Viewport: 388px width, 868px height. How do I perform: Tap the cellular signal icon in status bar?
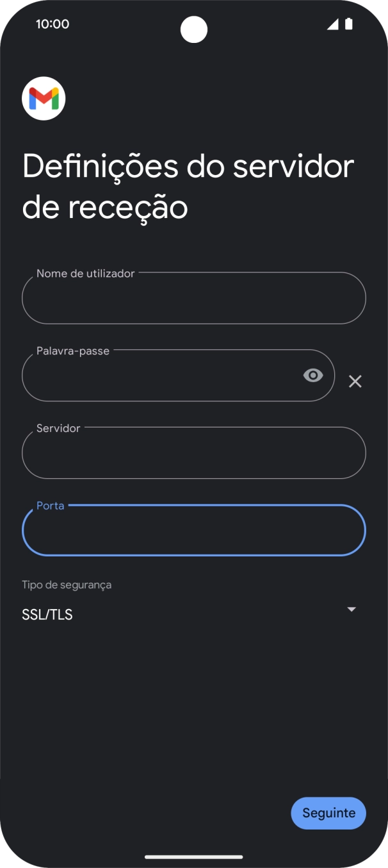332,24
